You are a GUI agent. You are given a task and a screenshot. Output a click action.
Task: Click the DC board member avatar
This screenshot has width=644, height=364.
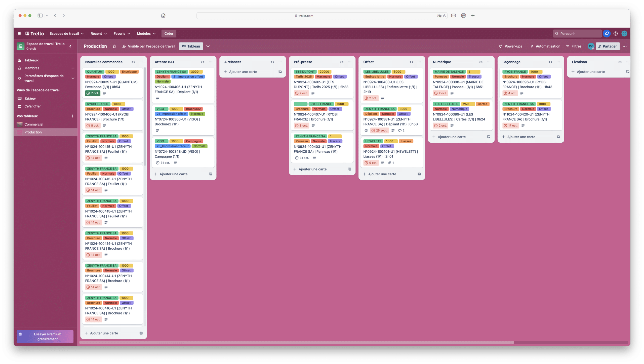point(591,46)
